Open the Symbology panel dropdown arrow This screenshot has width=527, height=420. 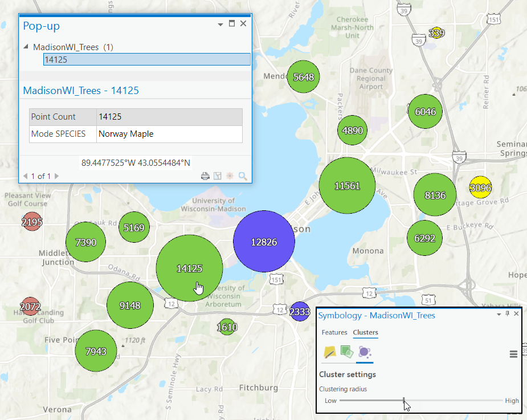499,314
